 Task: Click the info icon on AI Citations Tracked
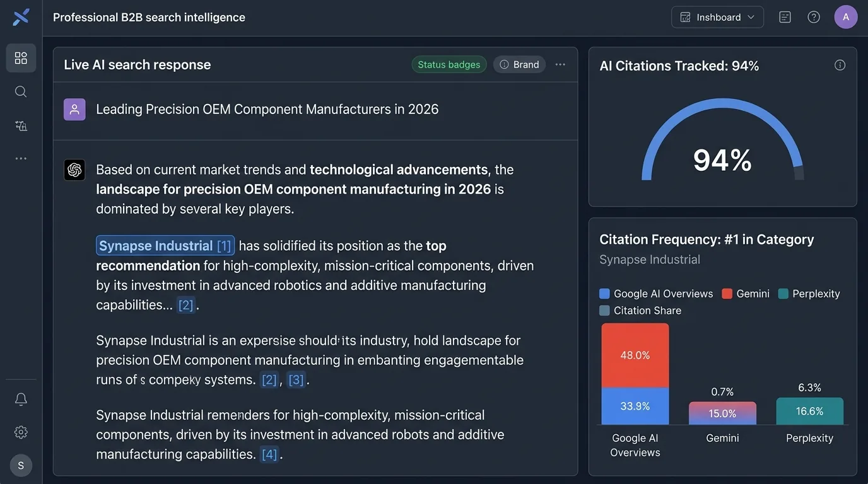[x=840, y=65]
